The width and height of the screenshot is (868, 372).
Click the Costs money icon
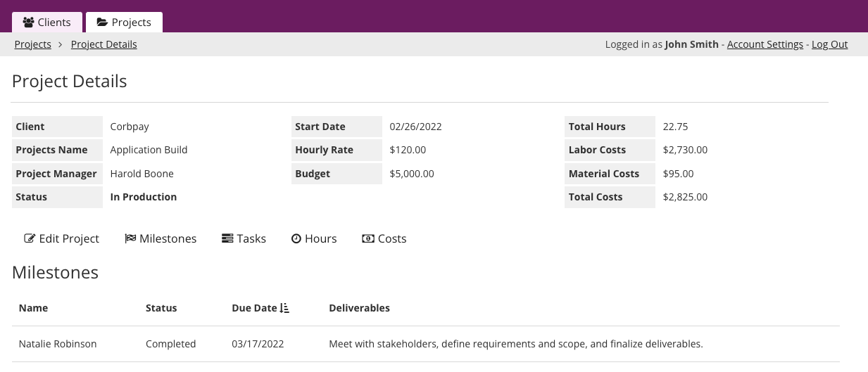point(368,238)
